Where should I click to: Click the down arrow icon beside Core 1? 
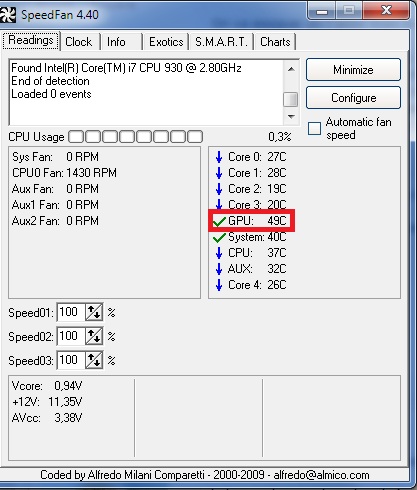point(219,173)
